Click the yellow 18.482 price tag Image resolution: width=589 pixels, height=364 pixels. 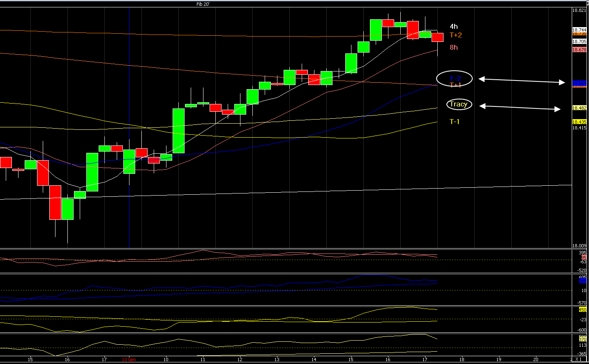click(580, 108)
